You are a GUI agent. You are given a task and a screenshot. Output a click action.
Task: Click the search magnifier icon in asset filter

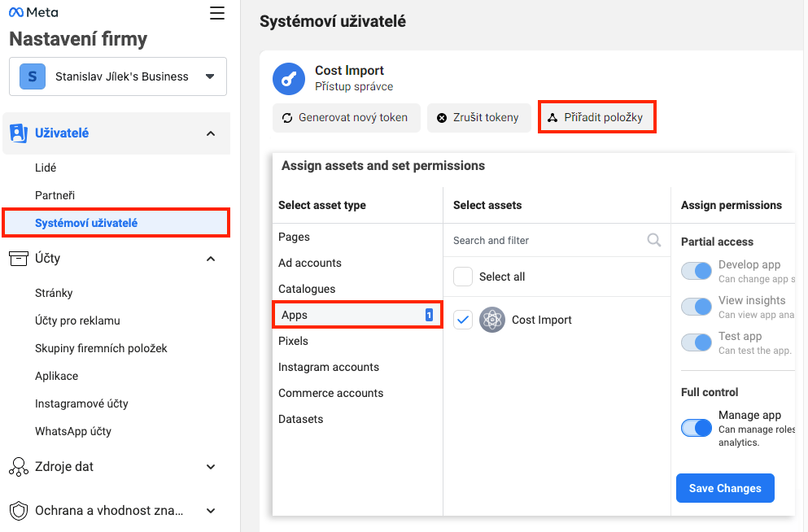pos(653,240)
